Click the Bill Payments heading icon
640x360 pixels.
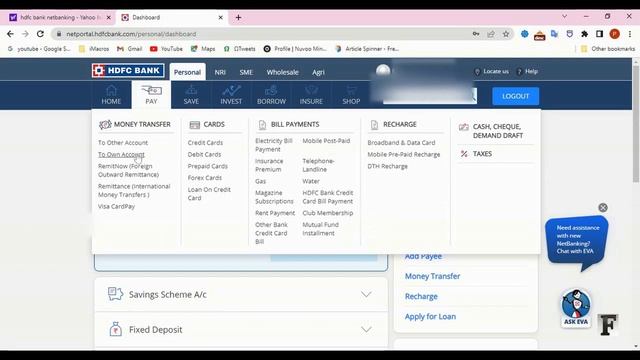tap(262, 125)
